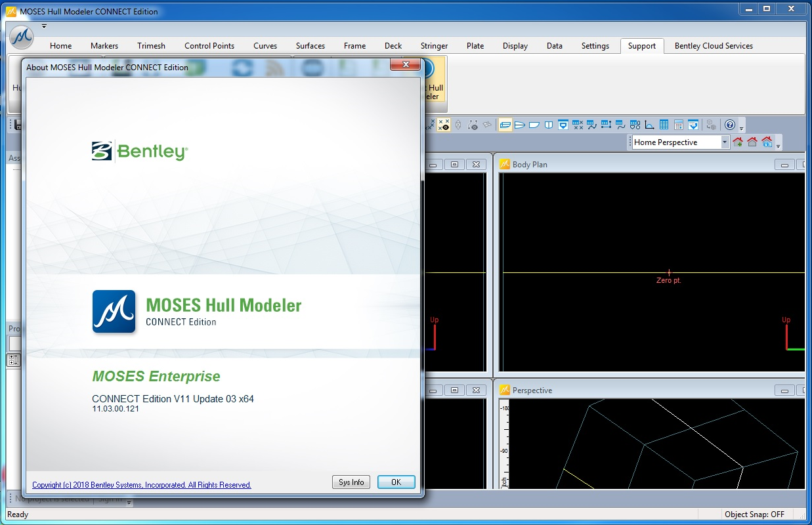Open the Settings ribbon tab
The height and width of the screenshot is (525, 812).
[x=595, y=46]
